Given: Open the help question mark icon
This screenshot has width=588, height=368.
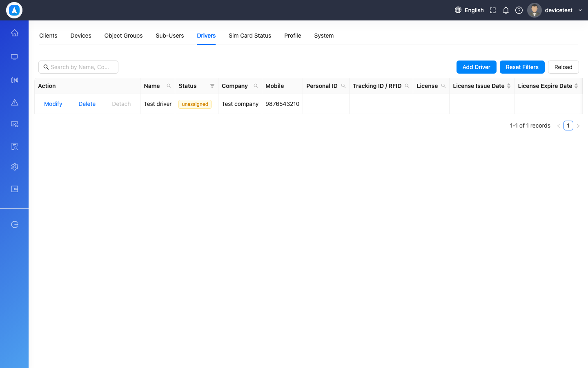Looking at the screenshot, I should pos(519,10).
